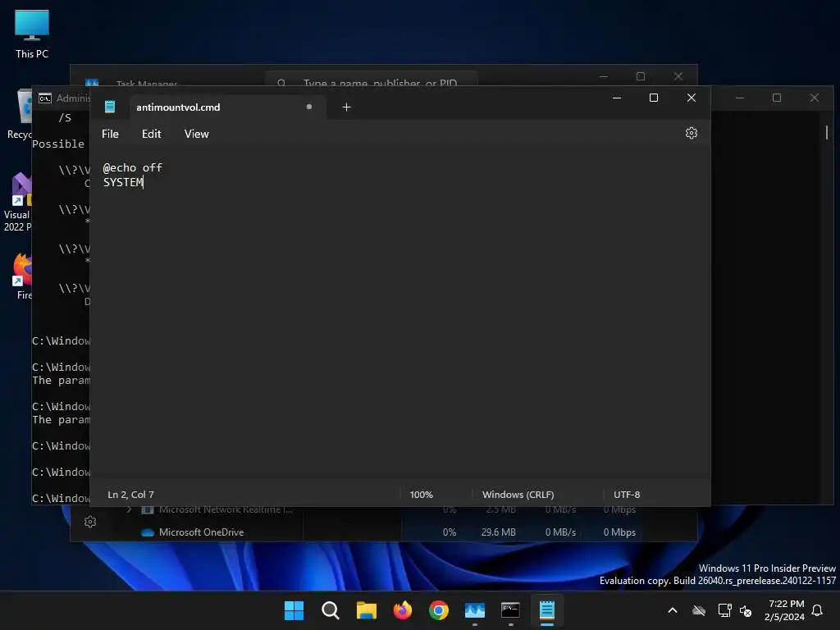Viewport: 840px width, 630px height.
Task: Click the OneDrive tray icon
Action: [x=699, y=610]
